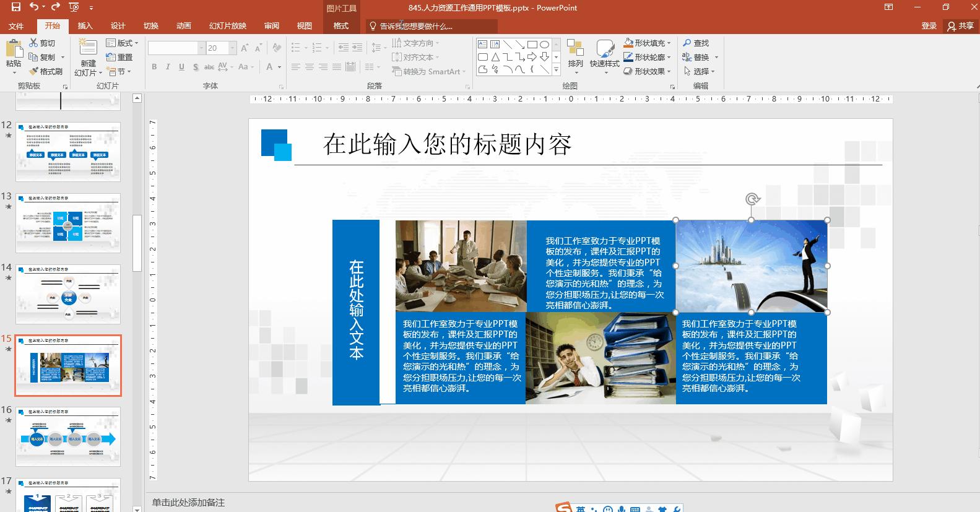Viewport: 980px width, 512px height.
Task: Align text right in paragraph group
Action: pyautogui.click(x=323, y=67)
